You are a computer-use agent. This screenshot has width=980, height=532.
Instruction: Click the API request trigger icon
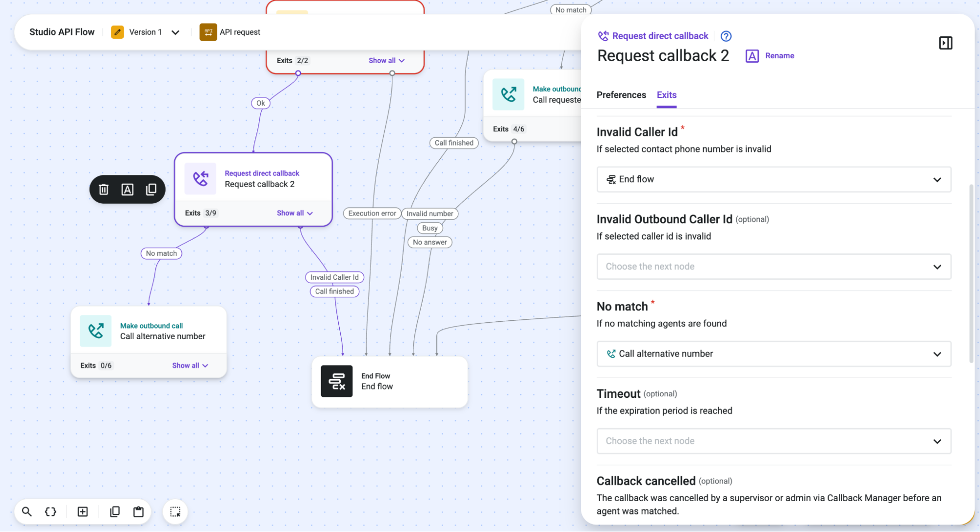[x=208, y=32]
